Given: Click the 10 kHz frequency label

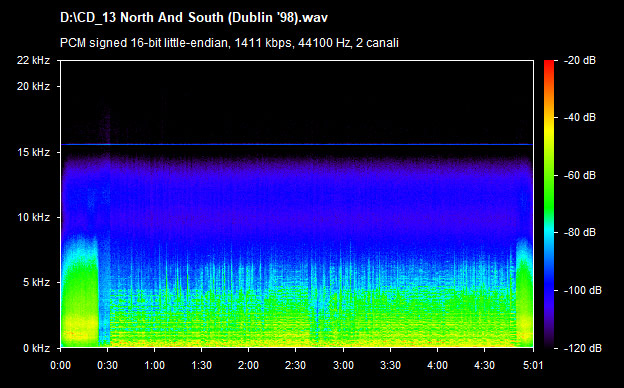Looking at the screenshot, I should click(33, 217).
